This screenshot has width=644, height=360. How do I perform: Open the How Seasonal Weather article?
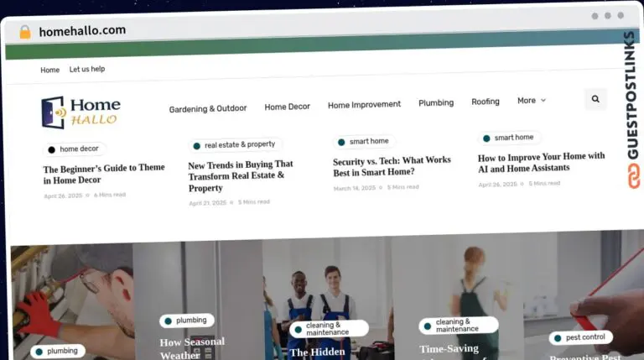coord(192,348)
